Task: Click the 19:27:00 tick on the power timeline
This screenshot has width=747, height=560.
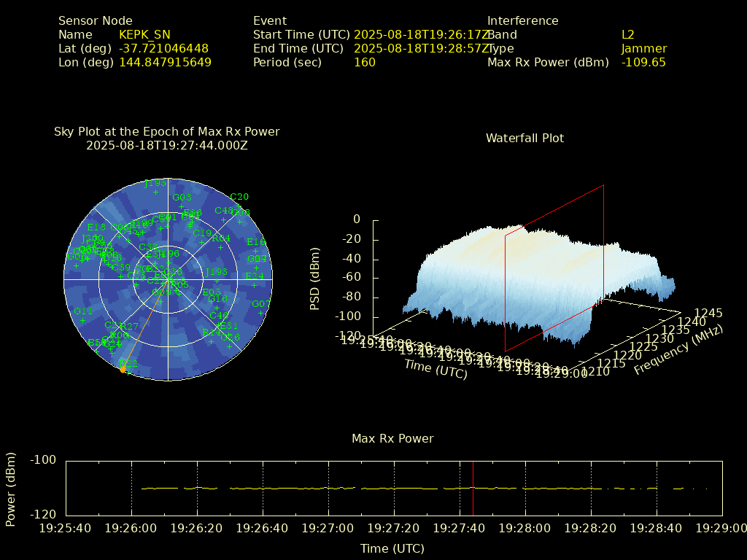Action: [329, 528]
